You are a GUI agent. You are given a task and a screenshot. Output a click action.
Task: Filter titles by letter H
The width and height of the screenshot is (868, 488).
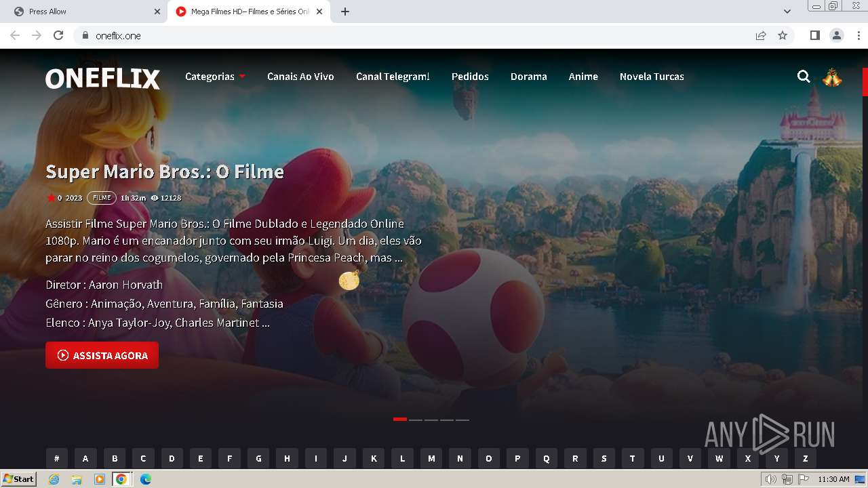point(287,458)
